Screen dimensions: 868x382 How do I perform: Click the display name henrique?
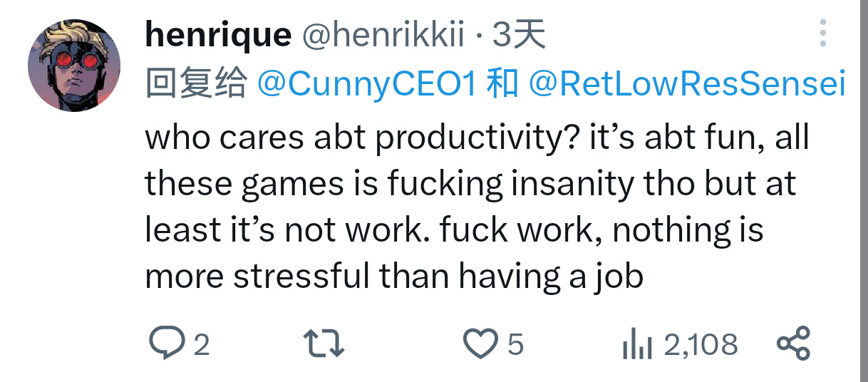pos(218,35)
